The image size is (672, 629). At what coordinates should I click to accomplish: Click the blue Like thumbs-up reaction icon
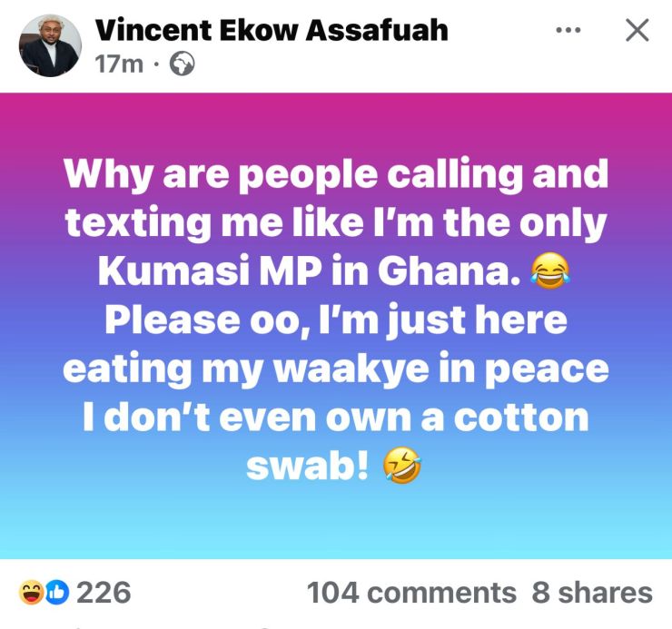click(56, 593)
